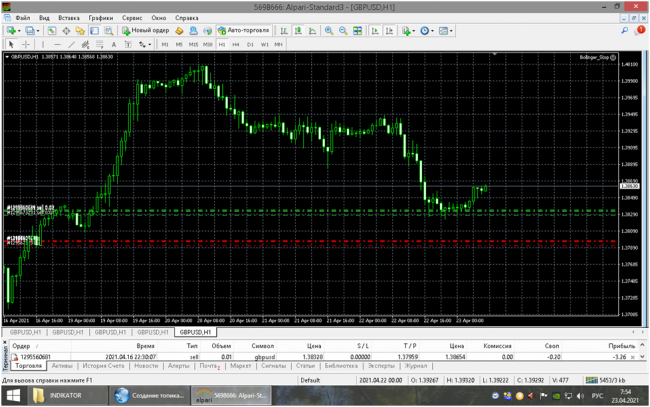Viewport: 650px width, 407px height.
Task: Switch to История Счета tab
Action: tap(104, 366)
